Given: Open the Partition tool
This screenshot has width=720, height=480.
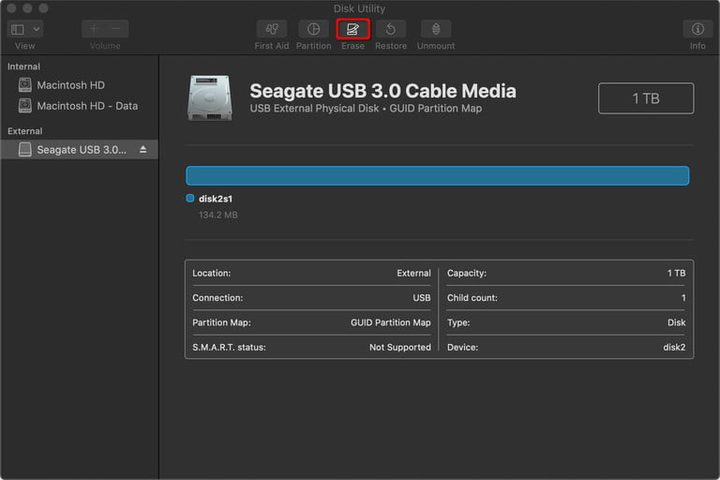Looking at the screenshot, I should pyautogui.click(x=314, y=29).
